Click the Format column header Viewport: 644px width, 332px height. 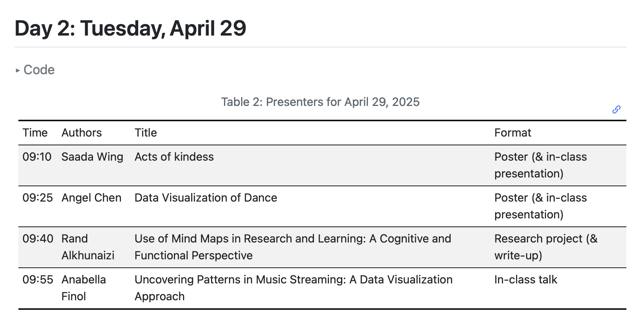(x=513, y=133)
